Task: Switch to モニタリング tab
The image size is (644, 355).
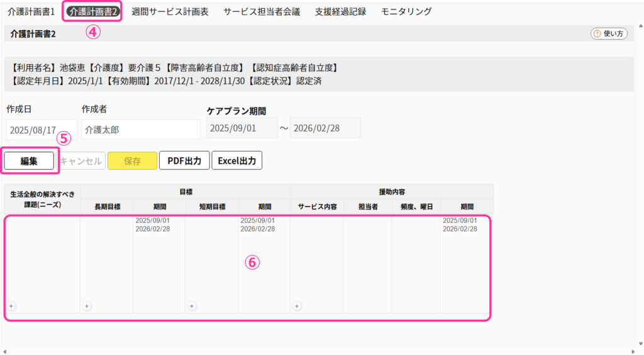Action: point(406,12)
